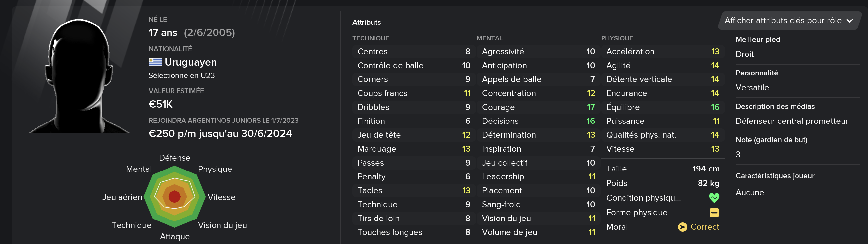
Task: Click the yellow Forme physique icon
Action: pyautogui.click(x=714, y=212)
